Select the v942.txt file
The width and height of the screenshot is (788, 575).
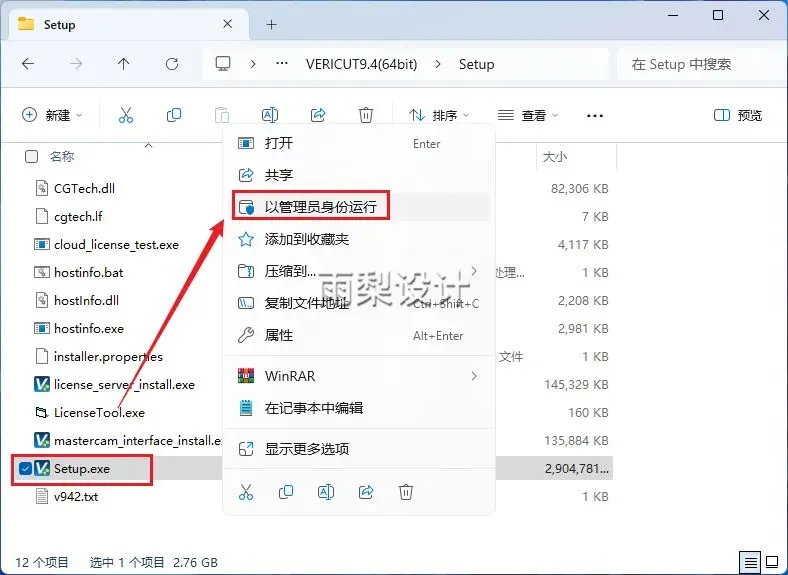[x=76, y=497]
